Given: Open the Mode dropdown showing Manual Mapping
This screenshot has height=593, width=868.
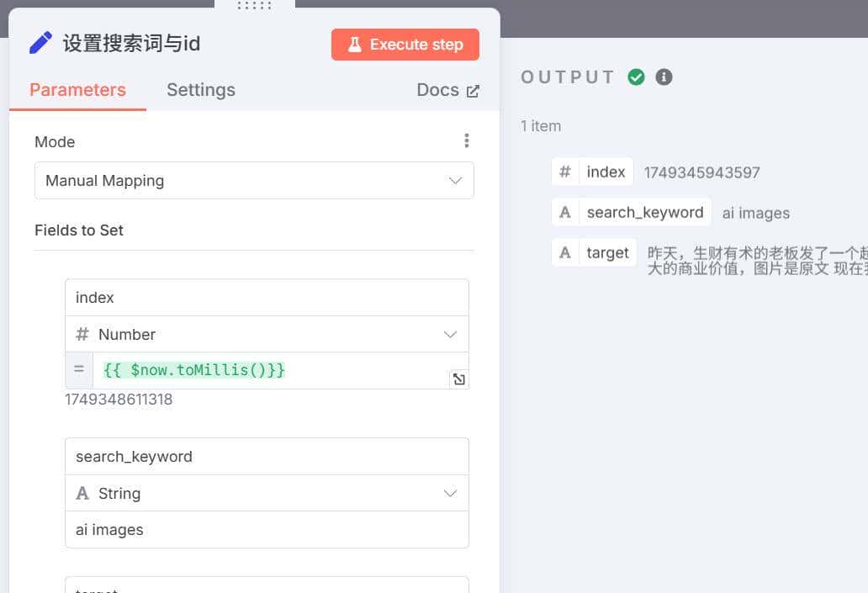Looking at the screenshot, I should click(x=254, y=180).
